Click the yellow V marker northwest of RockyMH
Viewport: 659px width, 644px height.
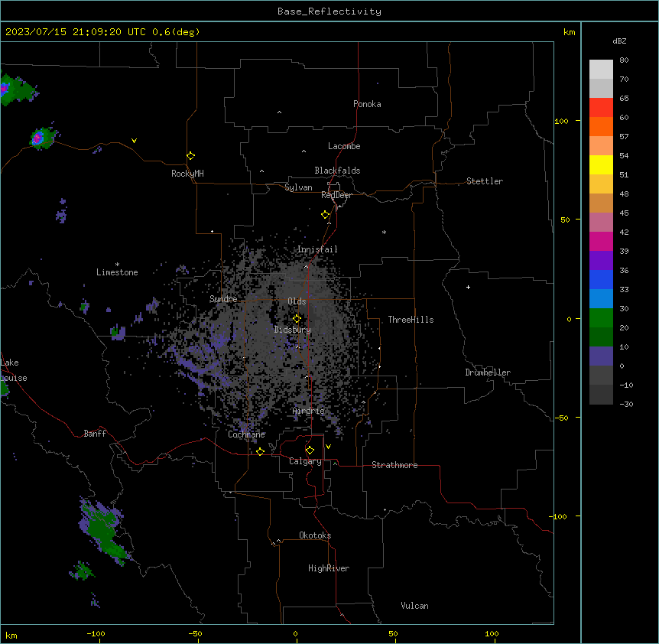134,141
